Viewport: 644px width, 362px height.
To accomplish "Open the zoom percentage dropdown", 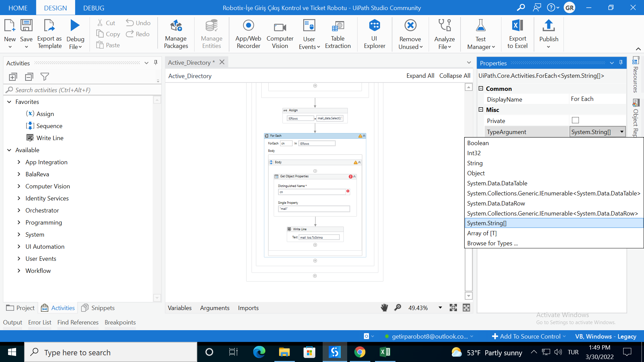I will click(440, 308).
